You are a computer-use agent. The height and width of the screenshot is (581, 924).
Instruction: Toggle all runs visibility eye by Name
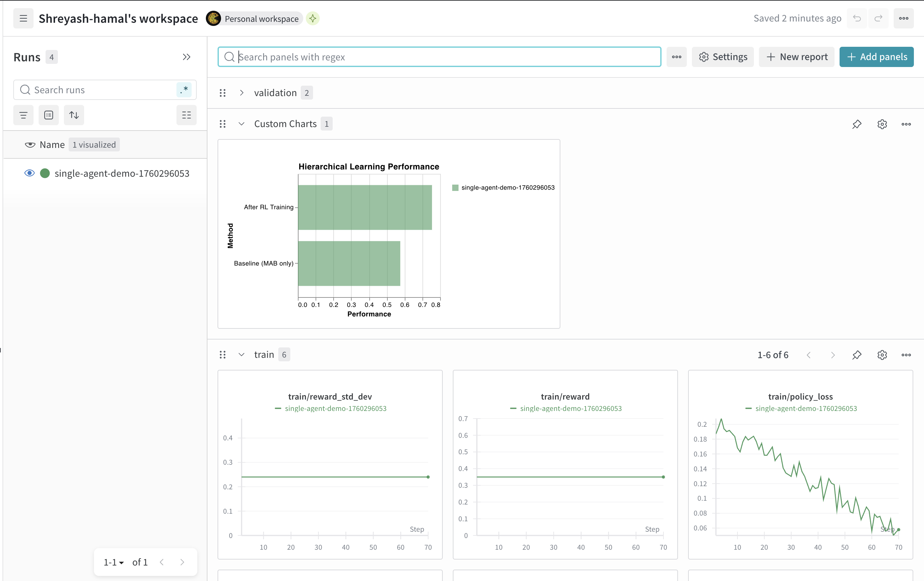(x=30, y=144)
